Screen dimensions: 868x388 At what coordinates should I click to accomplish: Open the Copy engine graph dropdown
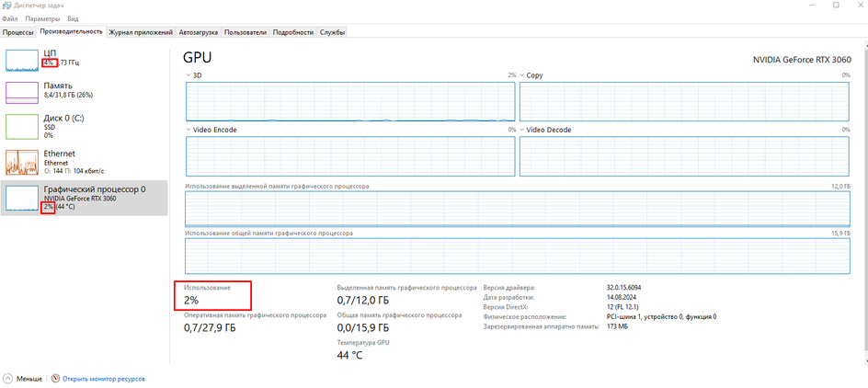(x=521, y=75)
